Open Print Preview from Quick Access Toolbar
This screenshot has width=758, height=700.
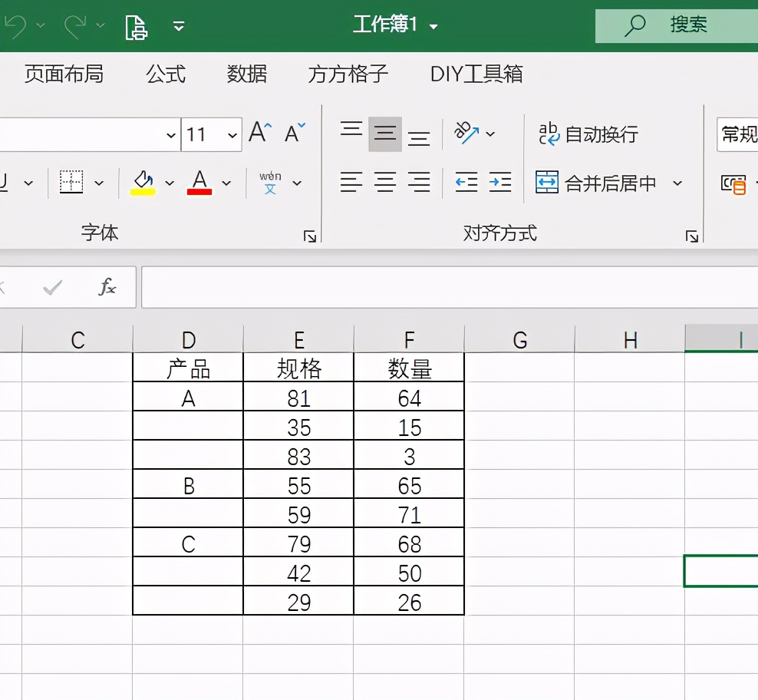(x=136, y=24)
